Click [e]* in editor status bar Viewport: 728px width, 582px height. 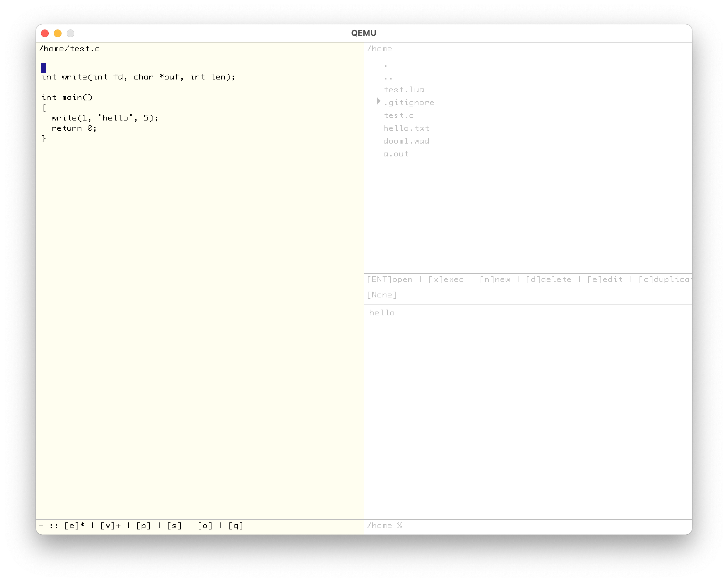click(74, 526)
